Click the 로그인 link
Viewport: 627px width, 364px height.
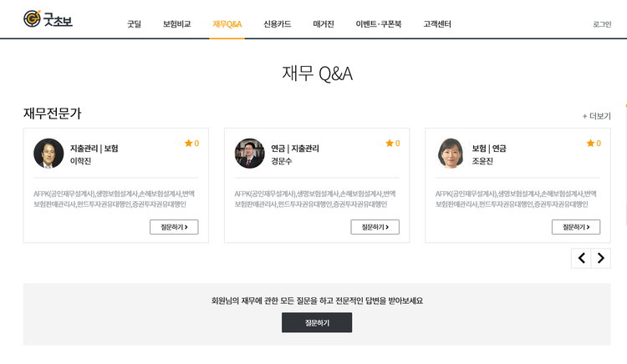[601, 24]
